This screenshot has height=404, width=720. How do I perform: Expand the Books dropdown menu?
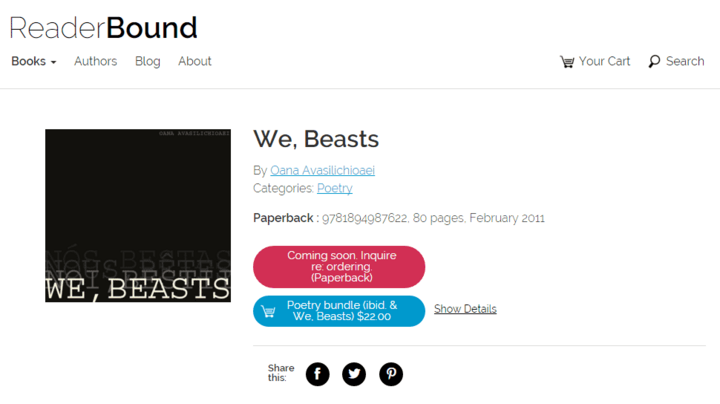tap(34, 62)
